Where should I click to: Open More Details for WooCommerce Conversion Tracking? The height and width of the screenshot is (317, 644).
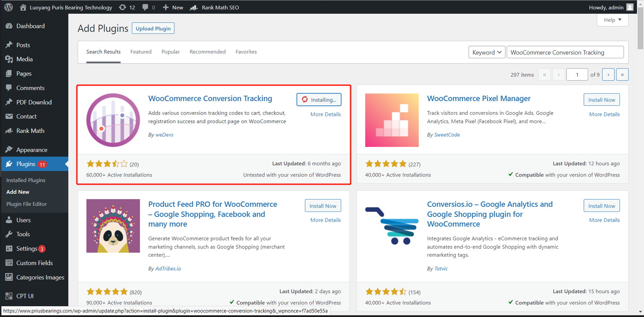click(325, 114)
